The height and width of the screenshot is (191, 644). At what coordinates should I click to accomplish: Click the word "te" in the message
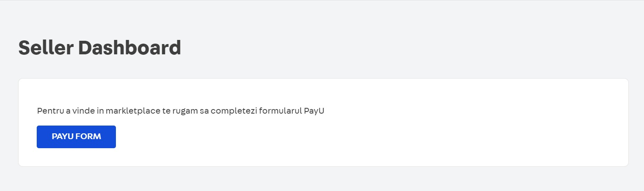point(159,111)
